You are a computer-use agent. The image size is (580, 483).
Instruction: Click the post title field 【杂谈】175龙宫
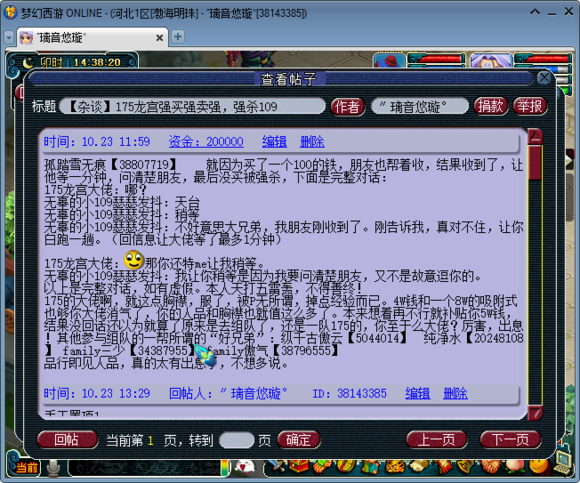pos(192,107)
